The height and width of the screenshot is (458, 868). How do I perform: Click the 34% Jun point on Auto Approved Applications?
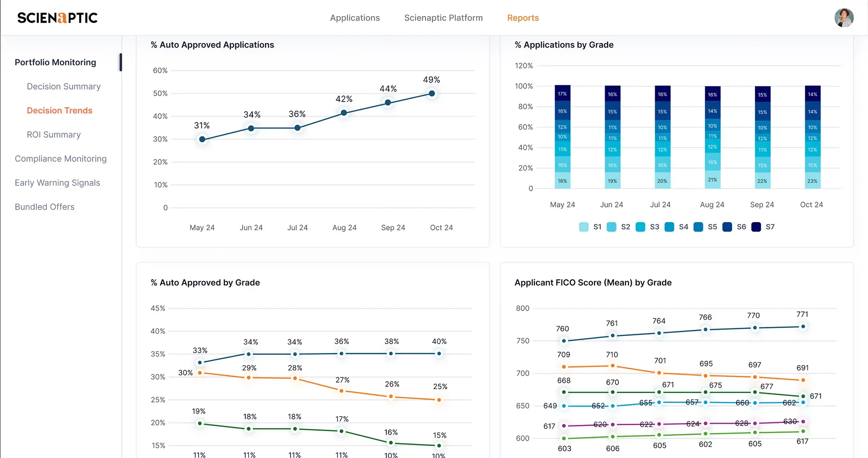tap(251, 128)
